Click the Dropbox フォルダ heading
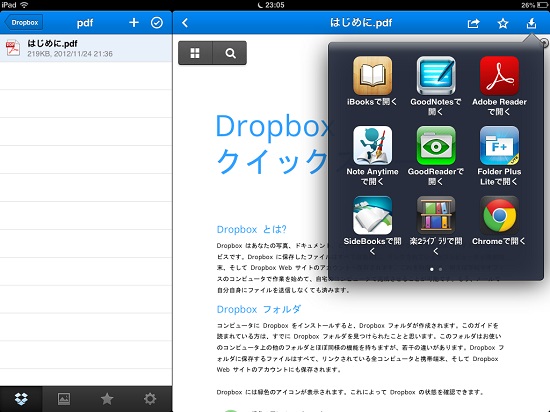550x412 pixels. [x=259, y=309]
